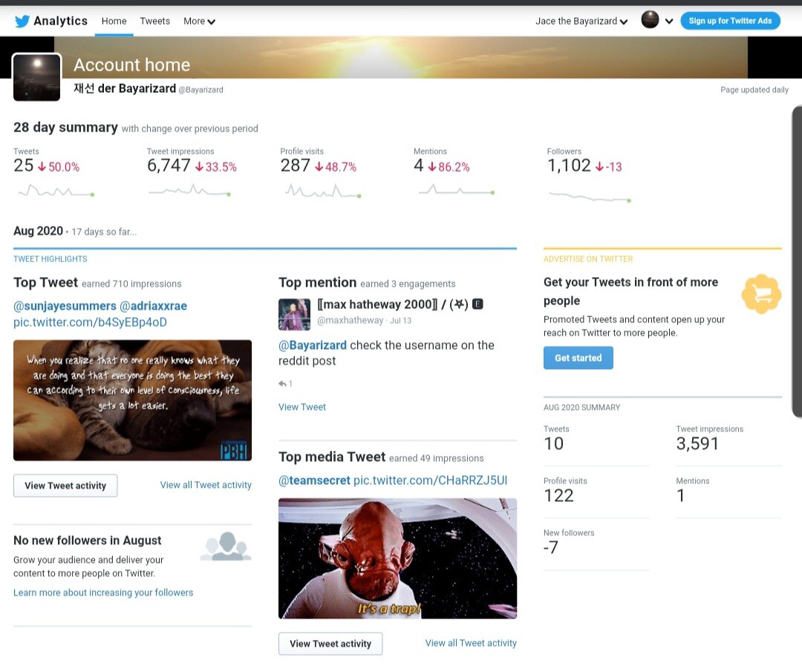Viewport: 802px width, 672px height.
Task: Click the 122 Profile visits August value
Action: [558, 495]
